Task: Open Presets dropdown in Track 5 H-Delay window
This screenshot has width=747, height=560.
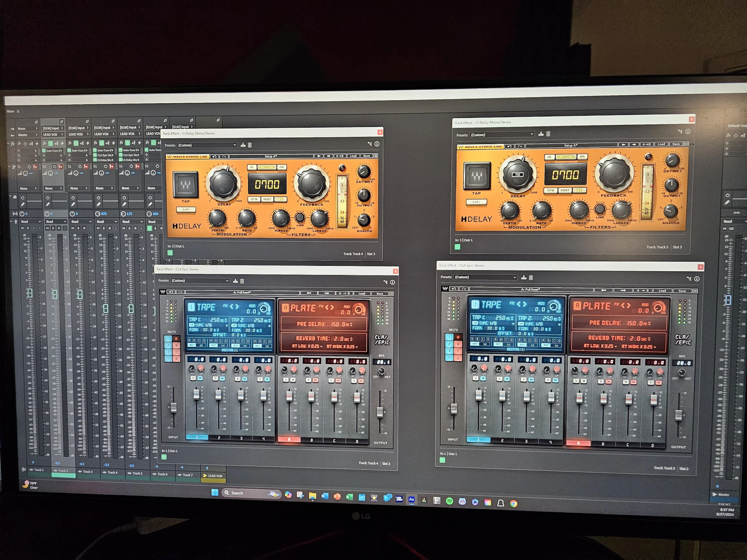Action: click(x=502, y=134)
